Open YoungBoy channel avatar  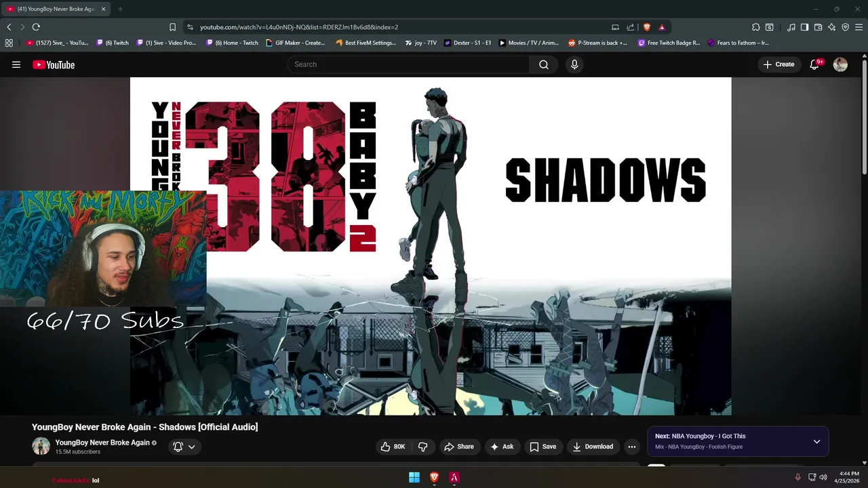click(x=41, y=446)
